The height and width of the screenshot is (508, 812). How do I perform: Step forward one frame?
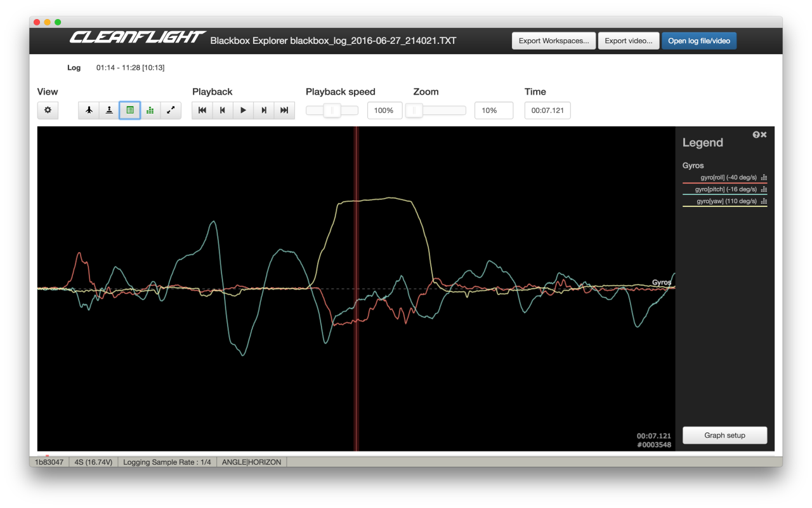pos(264,110)
